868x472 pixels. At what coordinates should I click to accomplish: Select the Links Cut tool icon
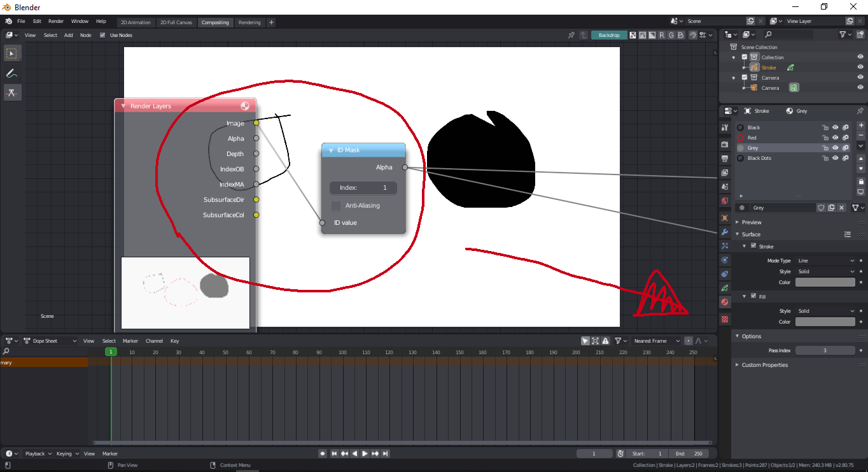(11, 93)
